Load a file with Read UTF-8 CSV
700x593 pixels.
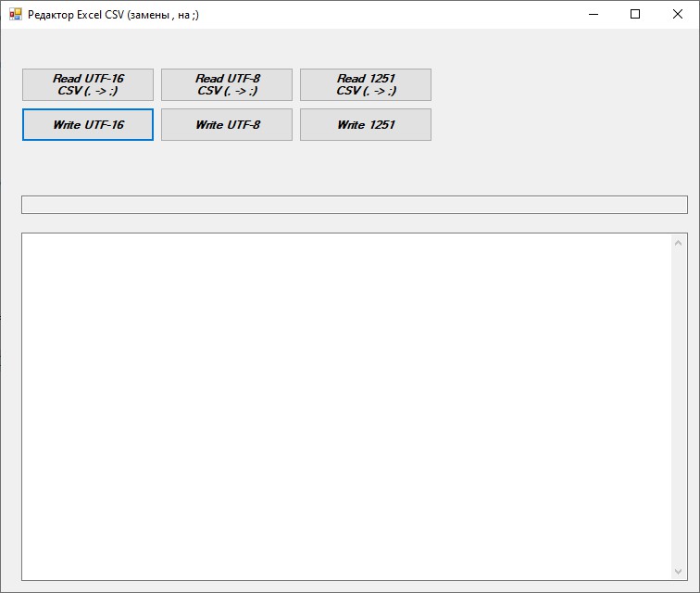[227, 84]
